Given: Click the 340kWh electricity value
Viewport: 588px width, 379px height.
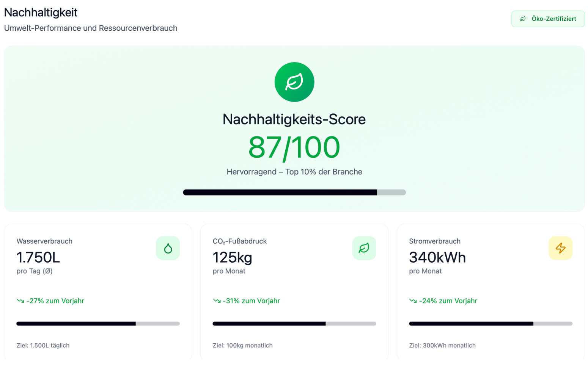Looking at the screenshot, I should tap(437, 258).
